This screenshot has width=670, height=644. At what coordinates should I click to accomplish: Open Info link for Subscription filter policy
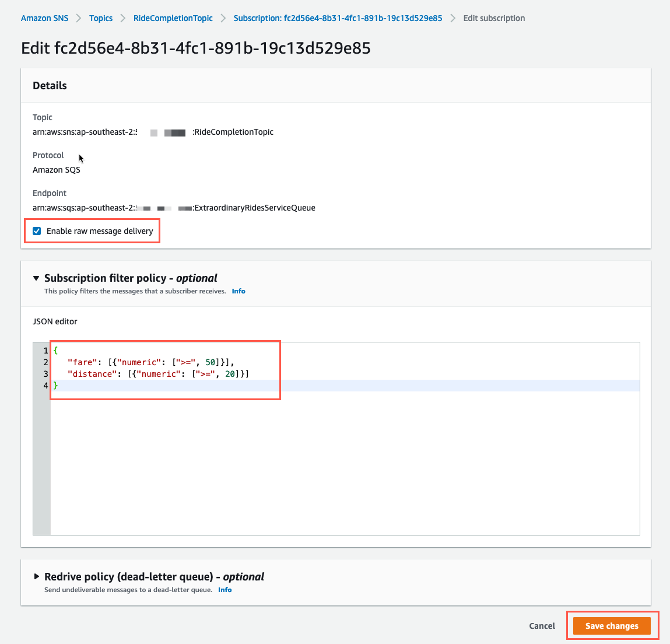click(238, 291)
